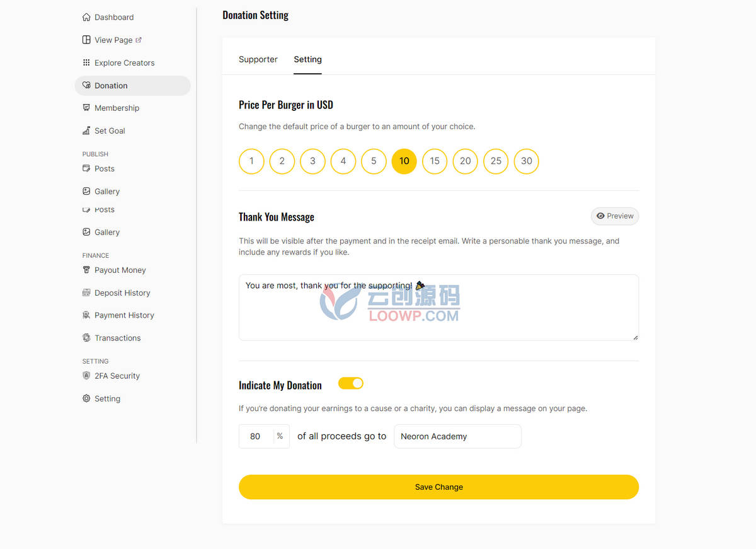This screenshot has height=549, width=756.
Task: Open the Dashboard home icon
Action: [x=86, y=17]
